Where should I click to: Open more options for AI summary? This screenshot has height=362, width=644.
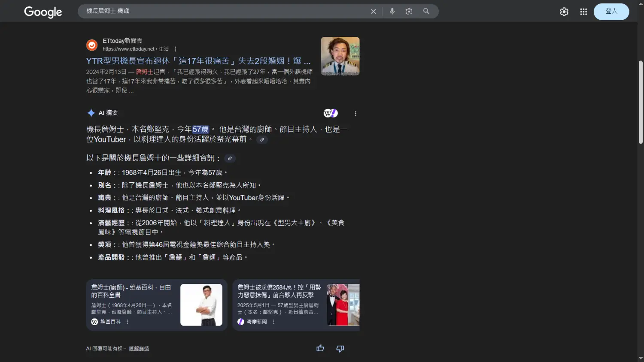[x=355, y=114]
